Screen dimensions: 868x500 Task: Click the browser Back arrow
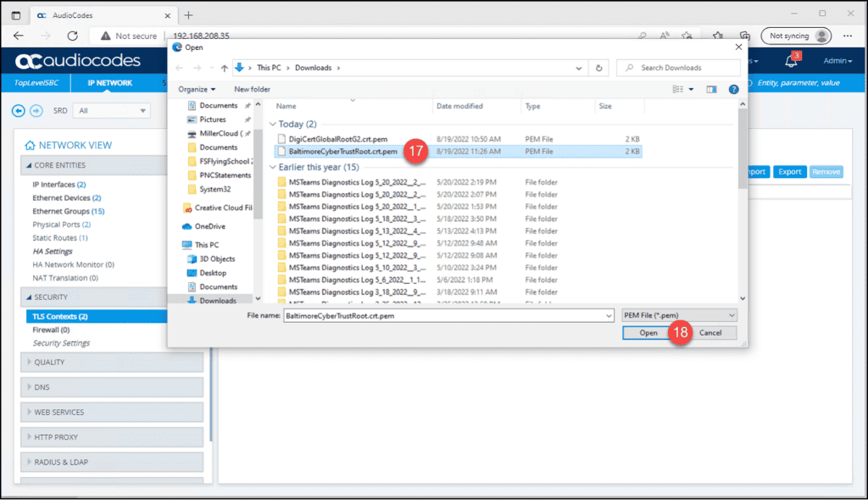tap(19, 36)
